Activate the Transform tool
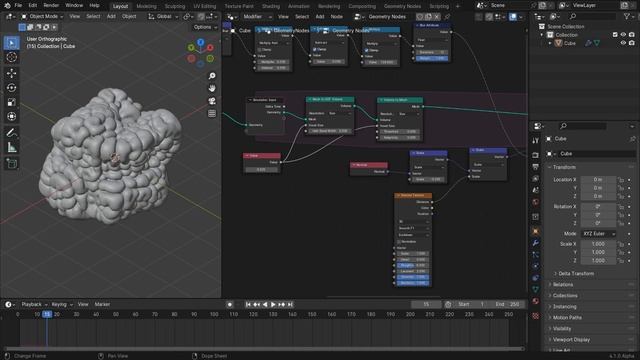Viewport: 640px width, 360px height. pos(11,117)
